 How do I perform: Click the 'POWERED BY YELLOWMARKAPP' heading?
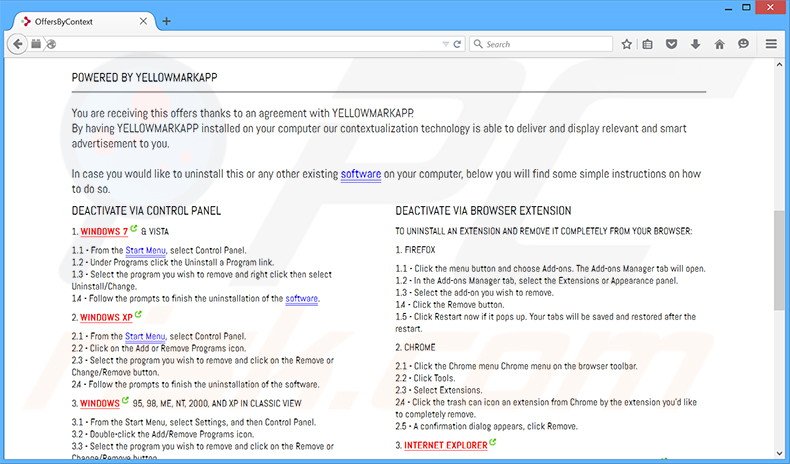click(144, 78)
